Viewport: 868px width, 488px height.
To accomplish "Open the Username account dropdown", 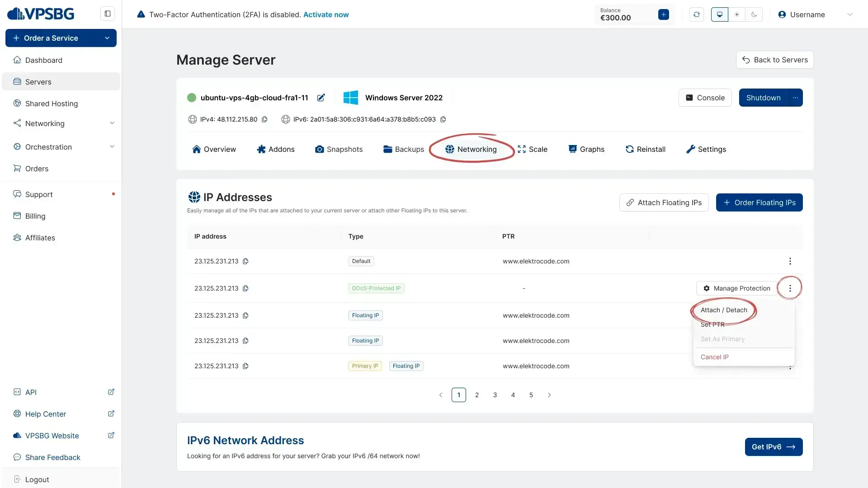I will coord(815,14).
